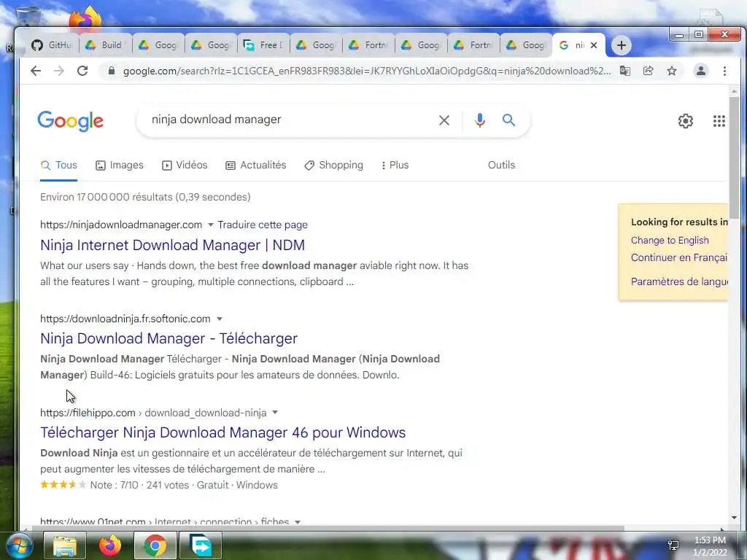Switch to the first Fortn tab
The image size is (747, 560).
368,45
